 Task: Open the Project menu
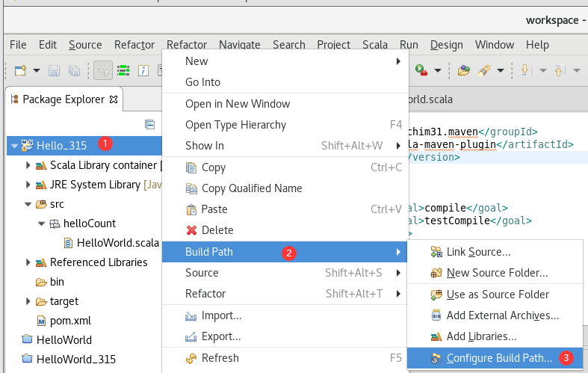[334, 45]
